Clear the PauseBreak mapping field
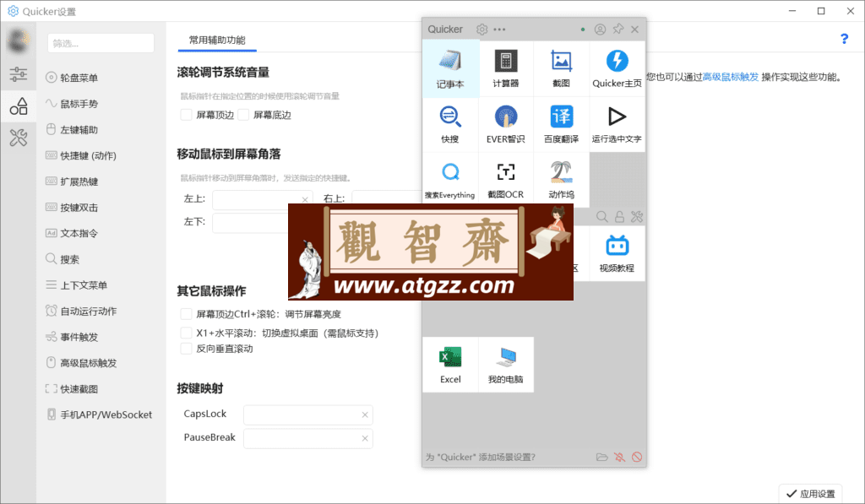The height and width of the screenshot is (504, 865). coord(365,438)
